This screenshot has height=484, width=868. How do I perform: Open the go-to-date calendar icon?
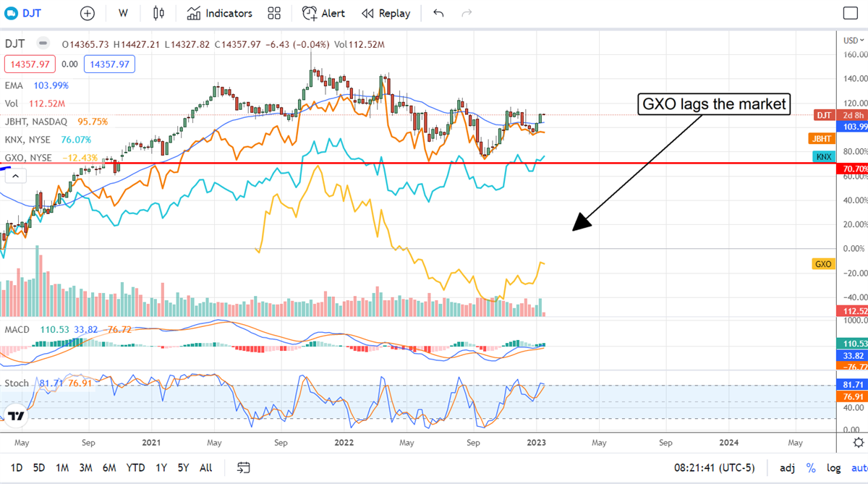click(x=244, y=467)
